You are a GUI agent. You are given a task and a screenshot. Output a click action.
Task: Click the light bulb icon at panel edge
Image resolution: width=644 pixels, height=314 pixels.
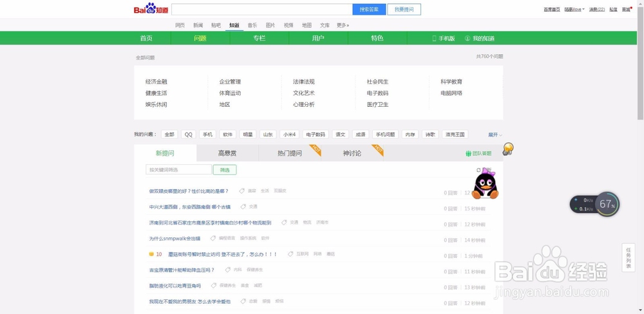(x=508, y=149)
